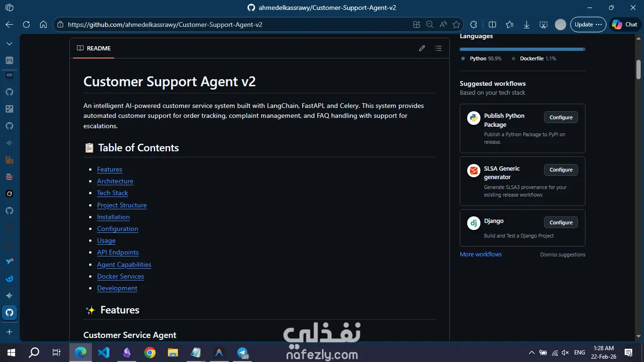Click Dismiss suggestions

pos(562,255)
